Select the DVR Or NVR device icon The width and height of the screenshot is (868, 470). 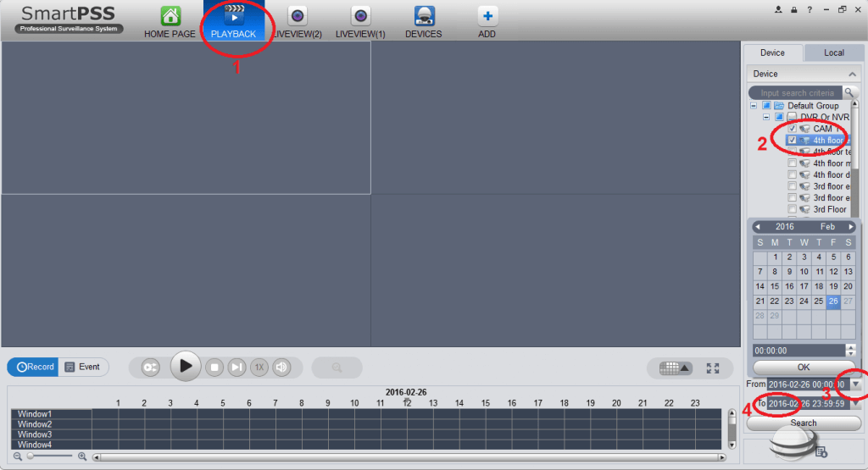pos(793,117)
